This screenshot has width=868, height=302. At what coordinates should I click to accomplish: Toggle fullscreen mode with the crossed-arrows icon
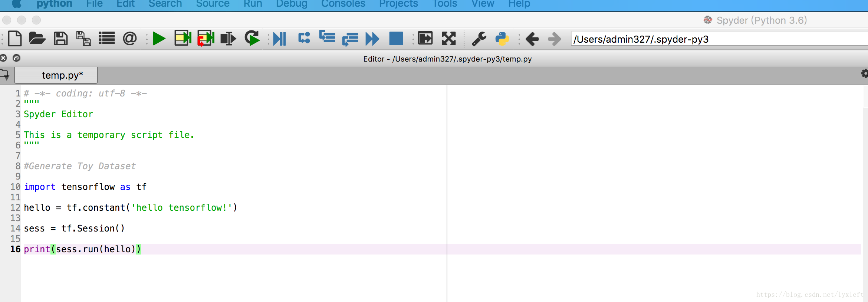449,39
